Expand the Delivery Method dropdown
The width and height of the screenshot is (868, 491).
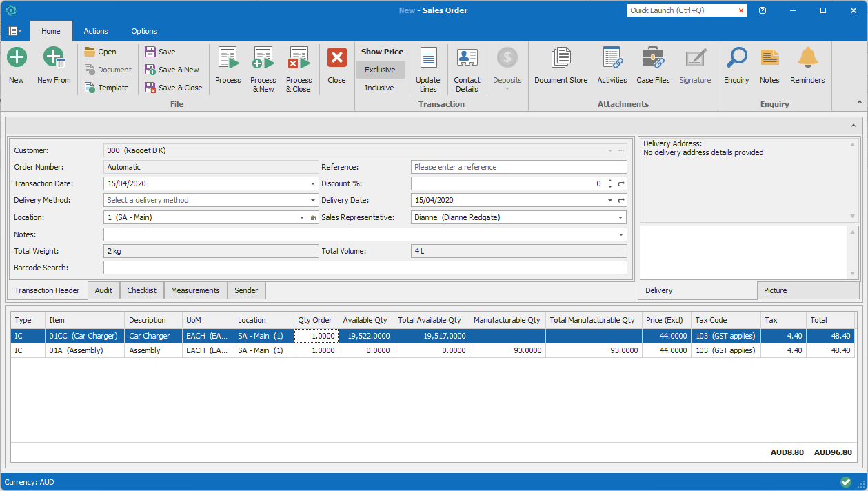pos(313,201)
